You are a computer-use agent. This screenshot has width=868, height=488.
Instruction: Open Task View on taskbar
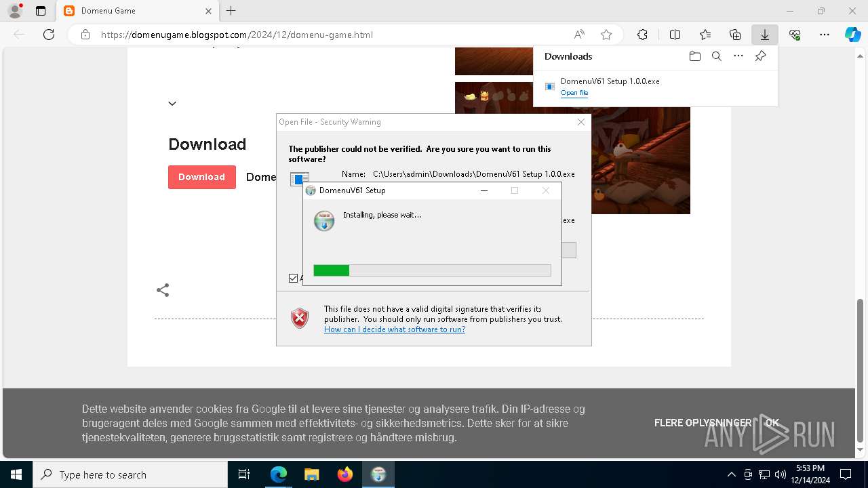point(244,474)
